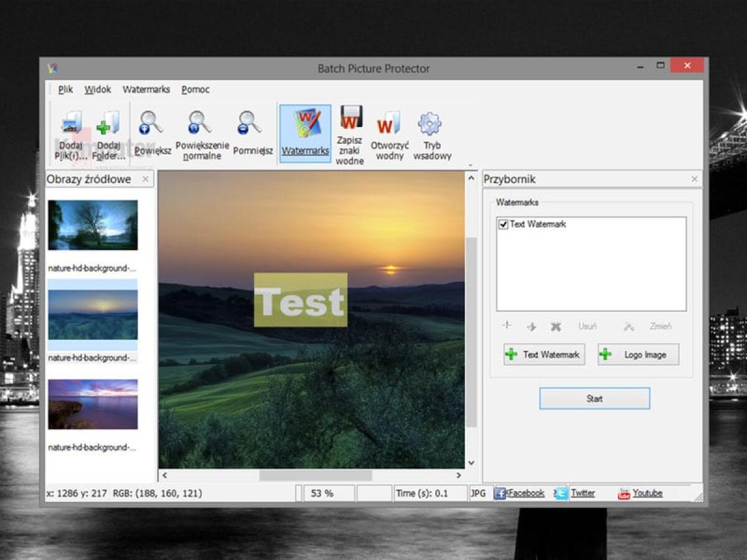Open the Widok menu
747x560 pixels.
[x=97, y=90]
